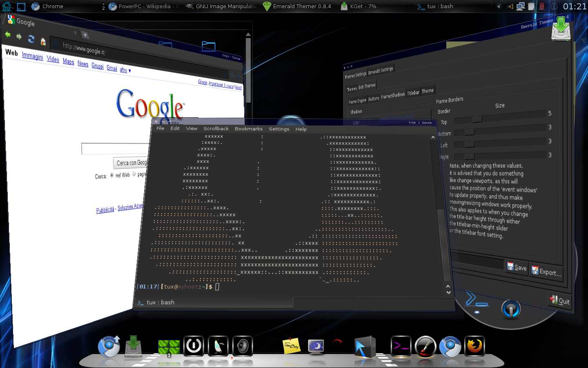
Task: Click Chrome address bar with google.it
Action: point(139,59)
